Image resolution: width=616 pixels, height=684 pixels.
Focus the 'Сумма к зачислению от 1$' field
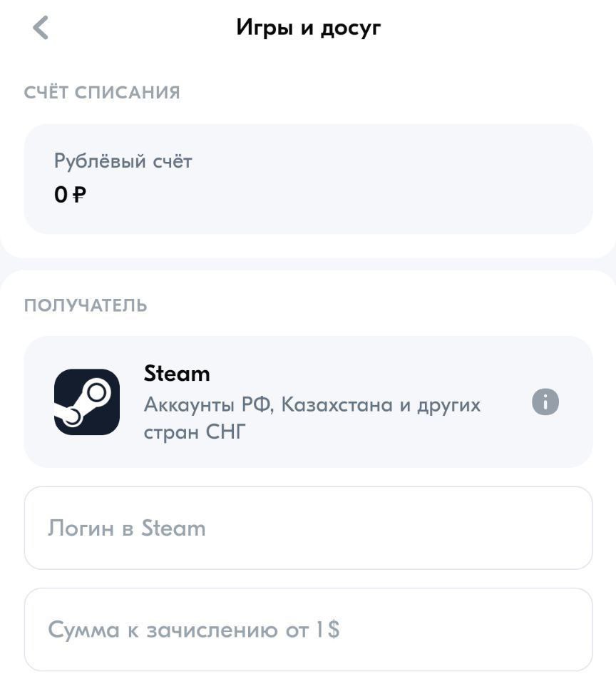coord(308,630)
